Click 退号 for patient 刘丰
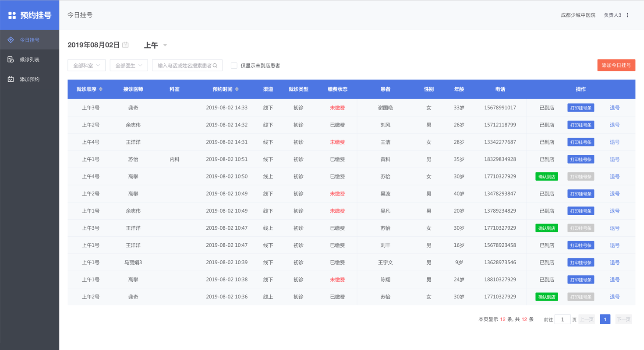 [615, 245]
